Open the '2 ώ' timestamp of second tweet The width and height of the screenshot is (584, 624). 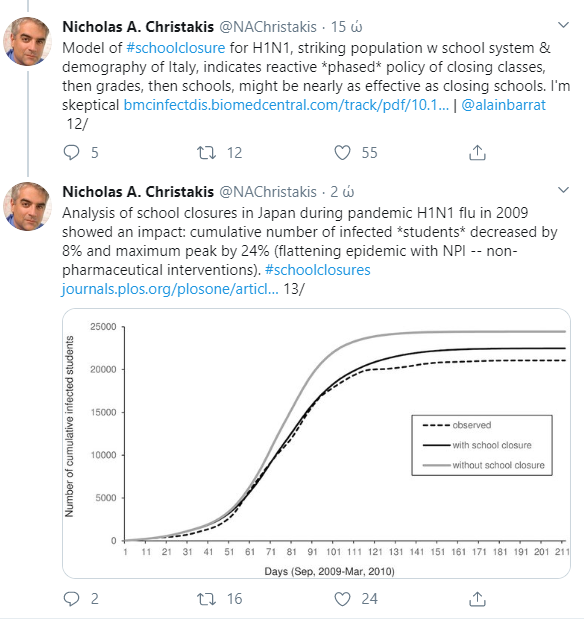[342, 192]
